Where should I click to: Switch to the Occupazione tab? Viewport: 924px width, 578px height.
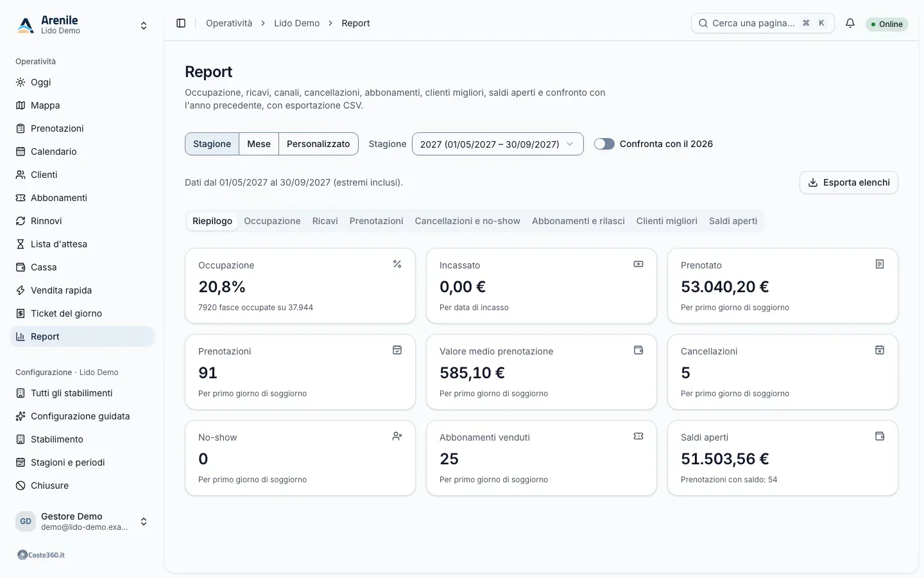[272, 221]
